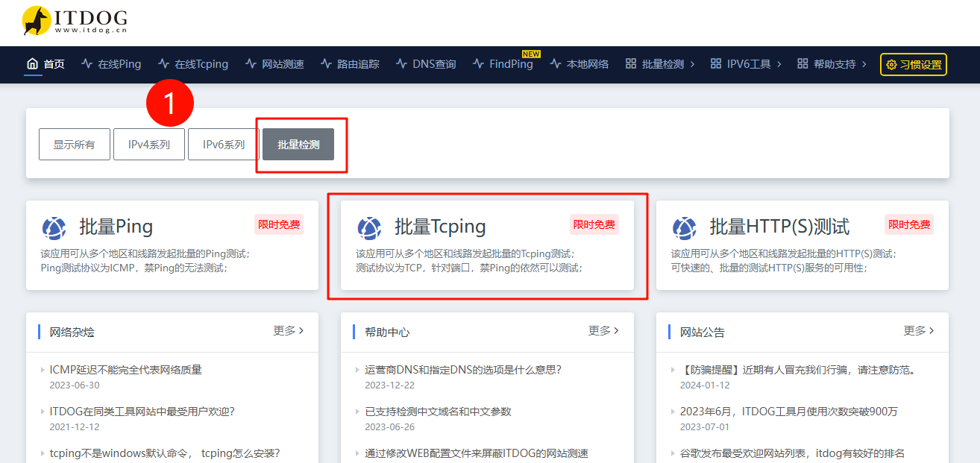Expand the 帮助支持 menu chevron
This screenshot has height=463, width=980.
click(864, 64)
